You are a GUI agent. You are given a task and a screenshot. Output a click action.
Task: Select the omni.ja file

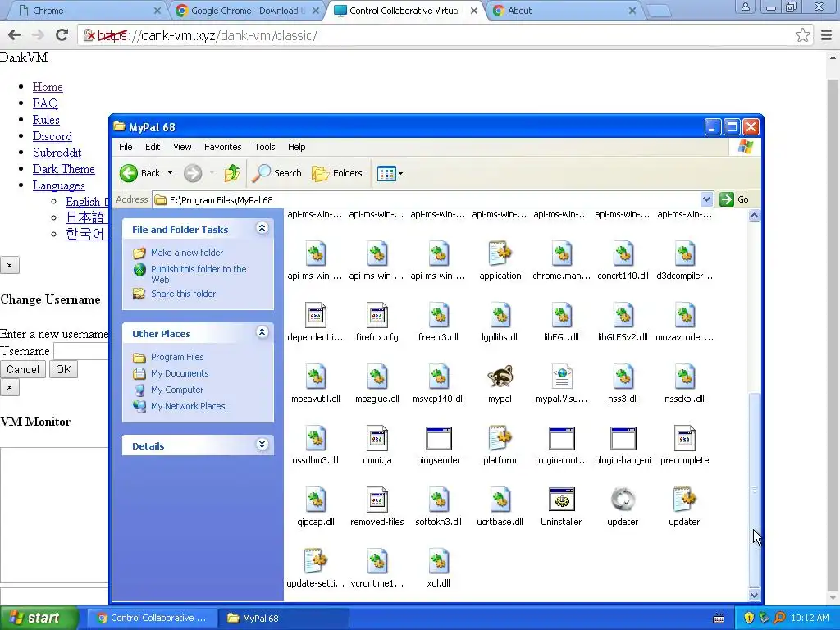click(x=377, y=438)
